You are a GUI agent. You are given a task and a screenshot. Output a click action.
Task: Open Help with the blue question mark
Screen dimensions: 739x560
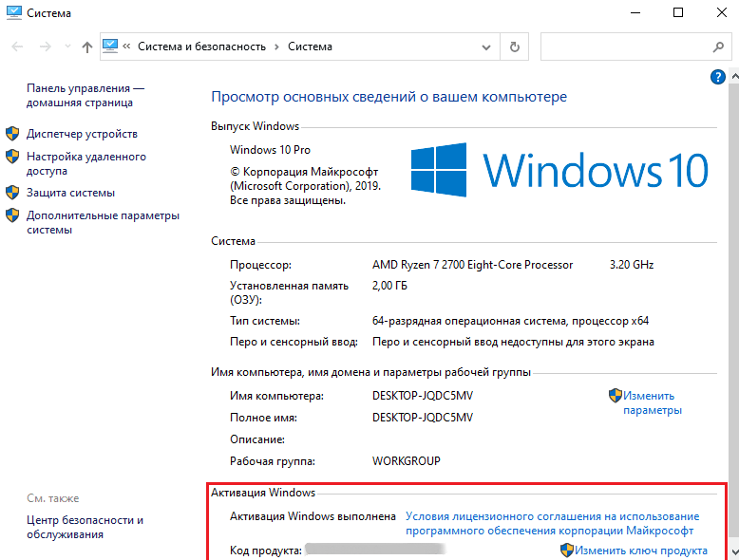(x=718, y=77)
